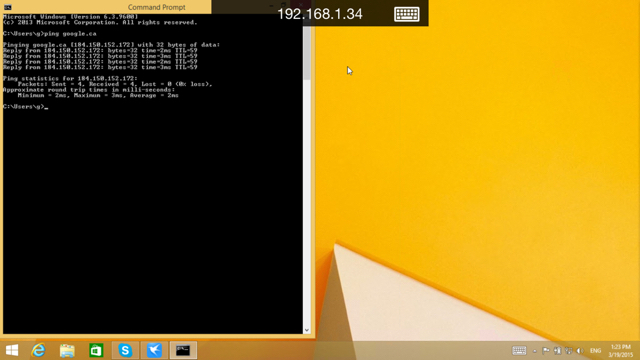Screen dimensions: 640x360
Task: Click the Windows Start button
Action: pyautogui.click(x=12, y=350)
